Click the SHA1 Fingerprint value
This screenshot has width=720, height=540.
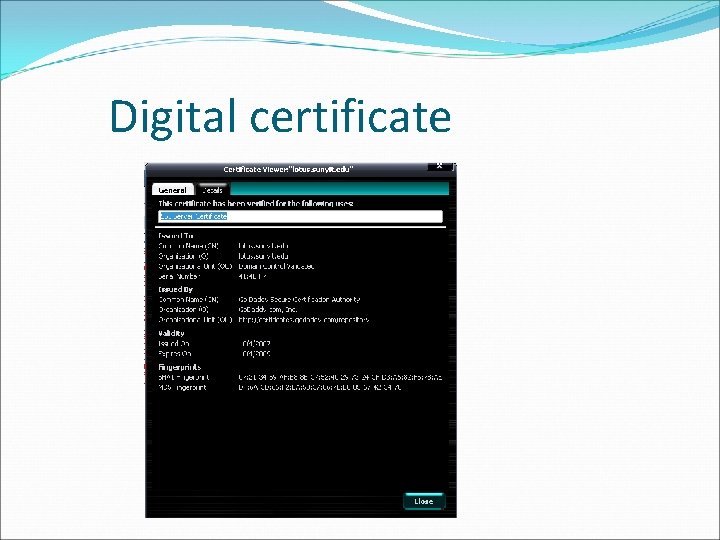tap(340, 377)
